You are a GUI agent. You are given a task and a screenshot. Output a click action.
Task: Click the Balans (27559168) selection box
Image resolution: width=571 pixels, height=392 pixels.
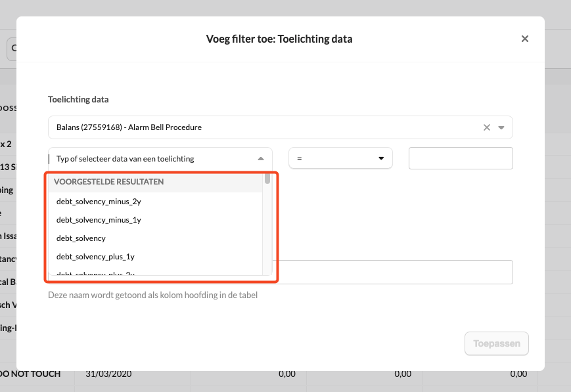(281, 127)
